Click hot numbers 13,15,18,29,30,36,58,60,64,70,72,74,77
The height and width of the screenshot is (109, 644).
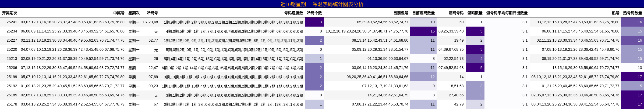point(586,68)
